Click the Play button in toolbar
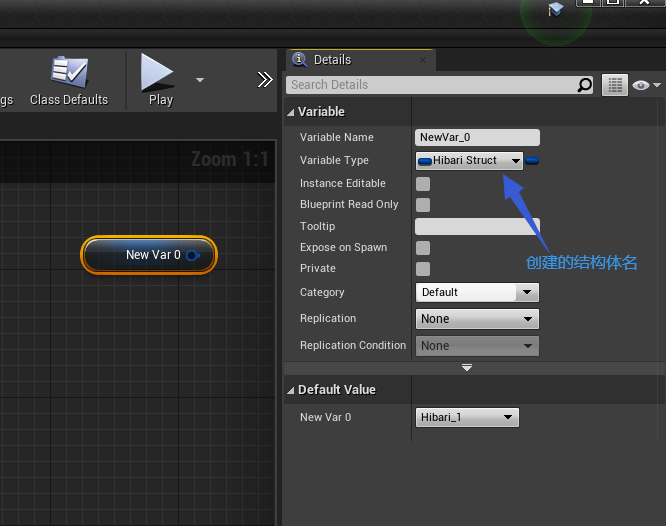The width and height of the screenshot is (666, 526). coord(159,80)
